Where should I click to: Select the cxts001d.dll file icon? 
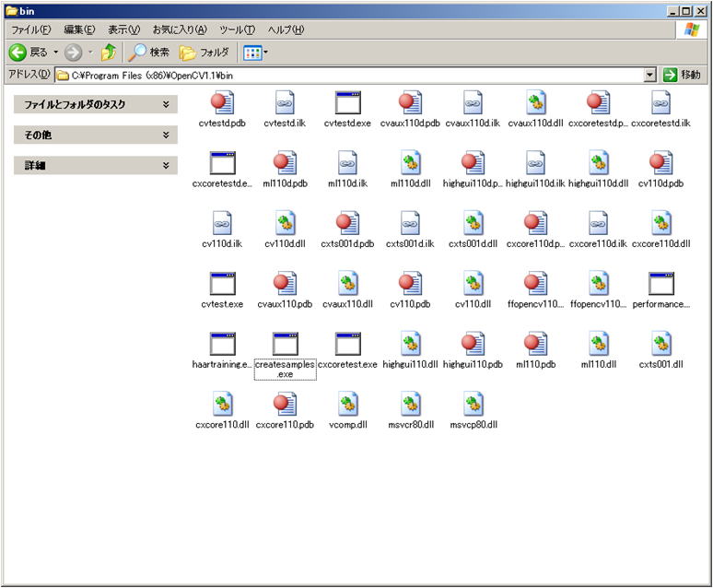[x=473, y=223]
